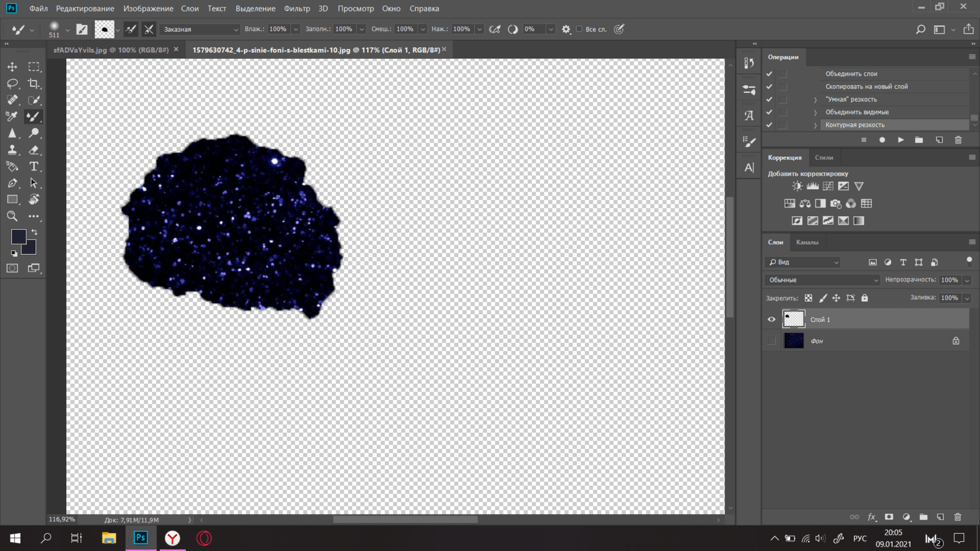Screen dimensions: 980x551
Task: Open the Вид layer filter dropdown
Action: [x=803, y=262]
